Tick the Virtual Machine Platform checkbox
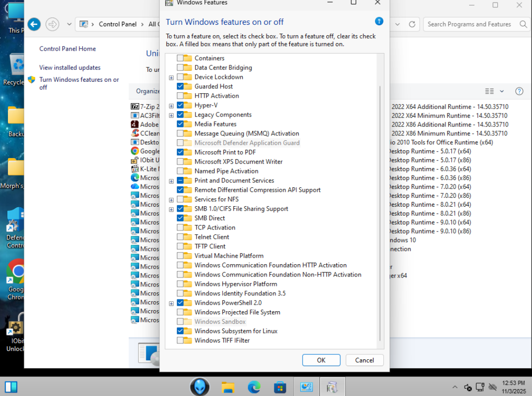 click(180, 256)
